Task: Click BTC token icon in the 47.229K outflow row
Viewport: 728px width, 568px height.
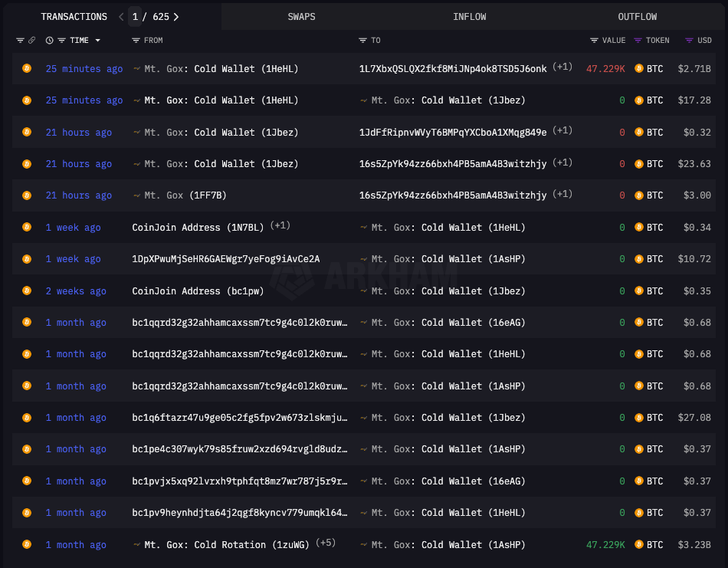Action: coord(639,69)
